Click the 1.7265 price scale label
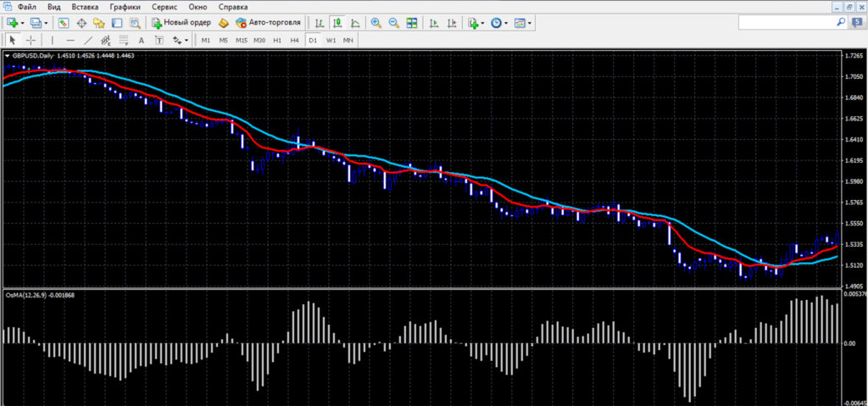The height and width of the screenshot is (406, 868). point(854,56)
